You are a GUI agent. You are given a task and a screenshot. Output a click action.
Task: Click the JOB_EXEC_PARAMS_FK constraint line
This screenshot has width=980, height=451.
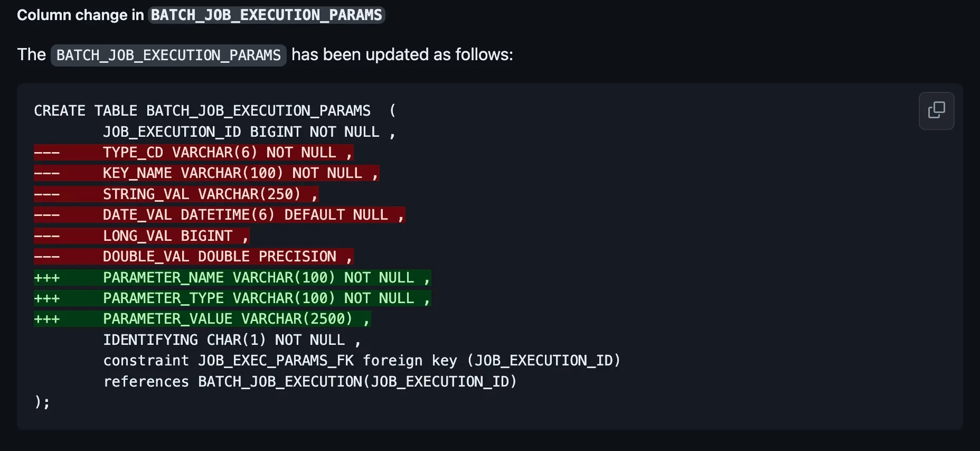point(362,361)
